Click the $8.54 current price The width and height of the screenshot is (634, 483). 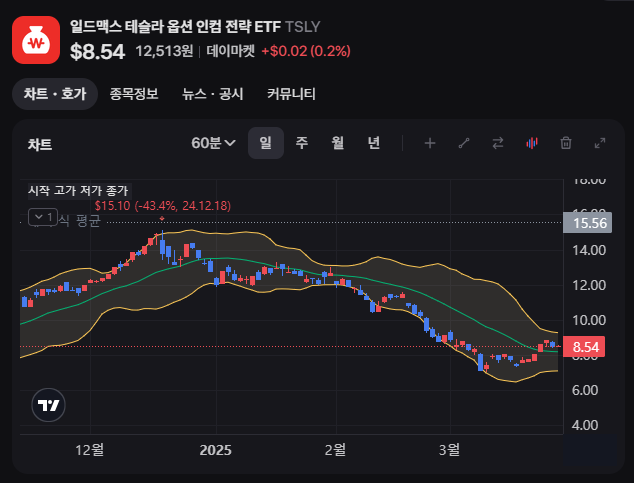[97, 52]
